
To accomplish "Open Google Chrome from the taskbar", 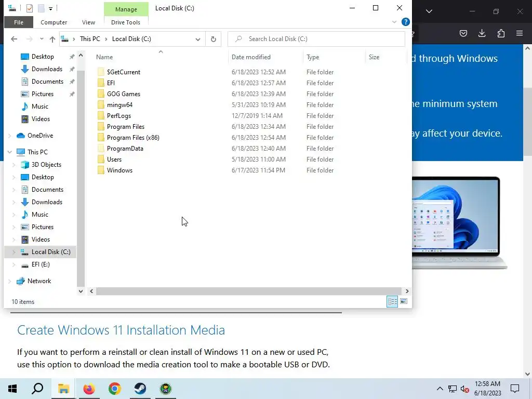I will [x=115, y=389].
